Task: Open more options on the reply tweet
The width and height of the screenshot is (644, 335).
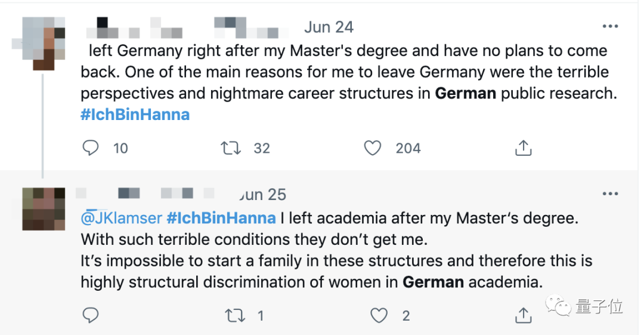Action: click(610, 194)
